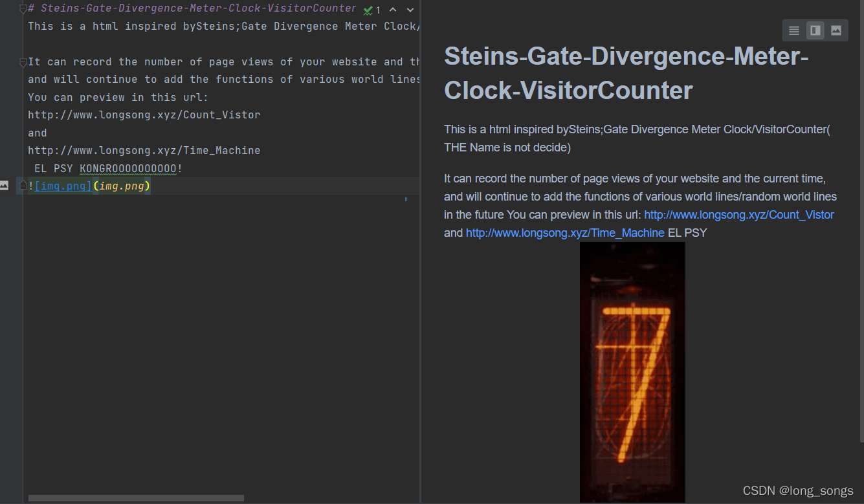This screenshot has width=864, height=504.
Task: Click the 'EL PSY KONGROOOOOOOOOO!' line in editor
Action: point(109,169)
